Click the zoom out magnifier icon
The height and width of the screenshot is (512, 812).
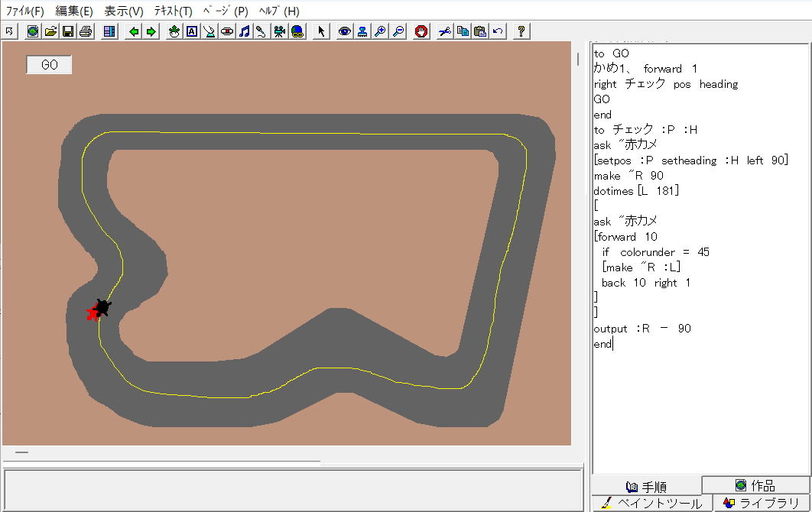pos(398,31)
